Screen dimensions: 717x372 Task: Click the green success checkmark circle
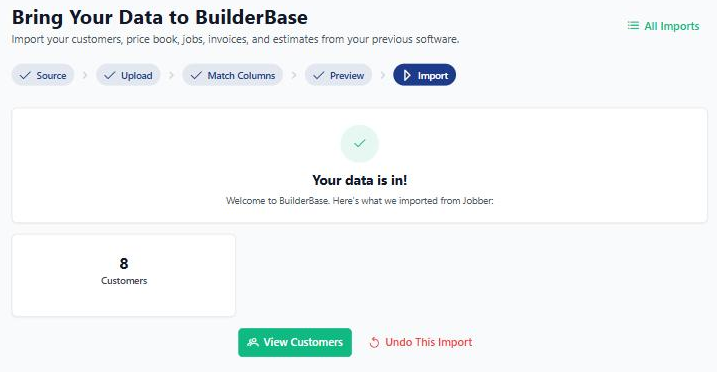pos(359,143)
